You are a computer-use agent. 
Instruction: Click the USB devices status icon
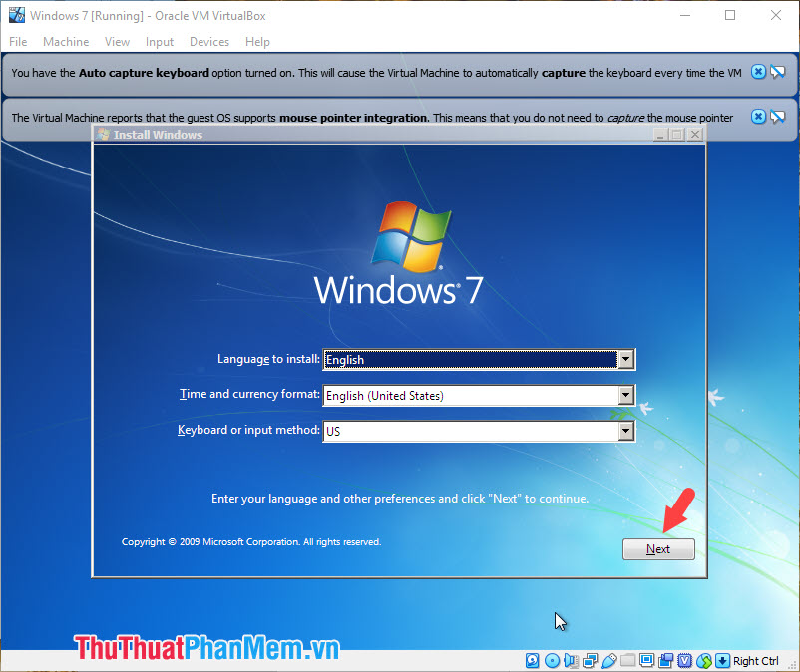[x=609, y=661]
